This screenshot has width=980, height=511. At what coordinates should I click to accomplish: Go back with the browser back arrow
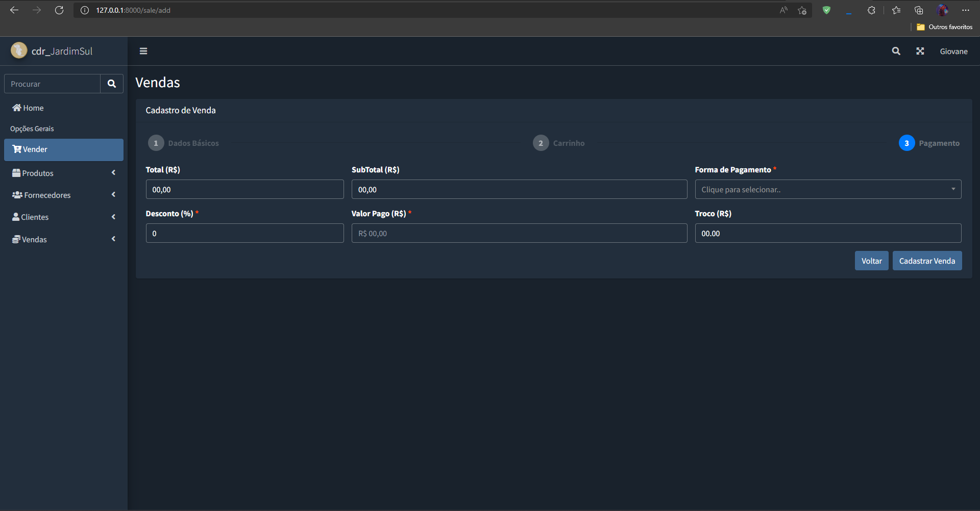coord(14,10)
